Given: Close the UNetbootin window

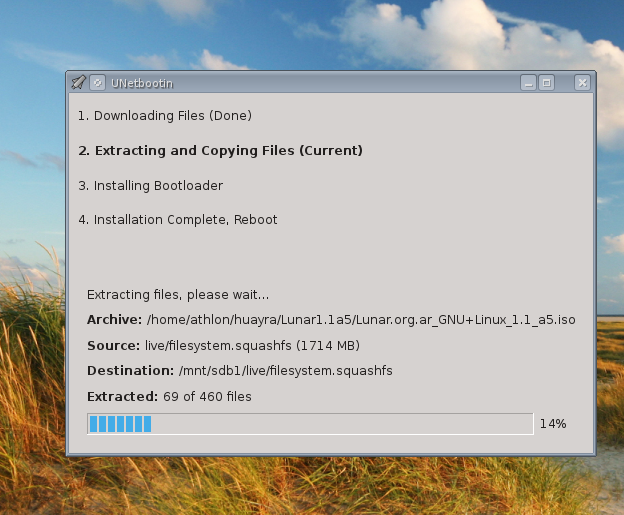Looking at the screenshot, I should [581, 83].
